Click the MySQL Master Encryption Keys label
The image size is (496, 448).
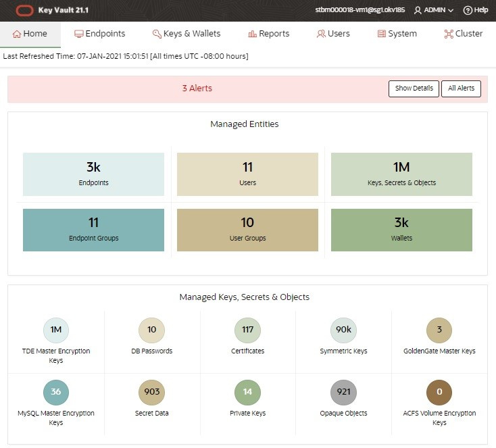pyautogui.click(x=56, y=418)
